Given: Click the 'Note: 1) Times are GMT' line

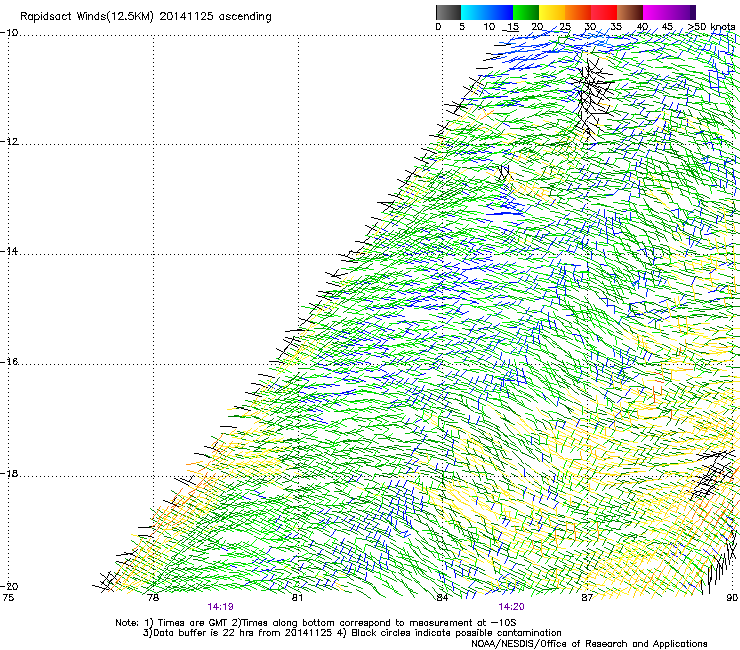Looking at the screenshot, I should click(x=315, y=623).
